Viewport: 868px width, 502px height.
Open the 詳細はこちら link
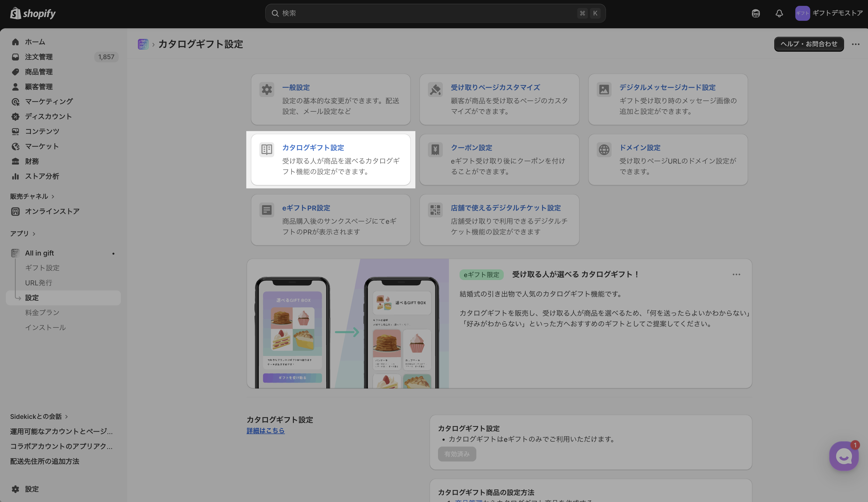pos(265,431)
